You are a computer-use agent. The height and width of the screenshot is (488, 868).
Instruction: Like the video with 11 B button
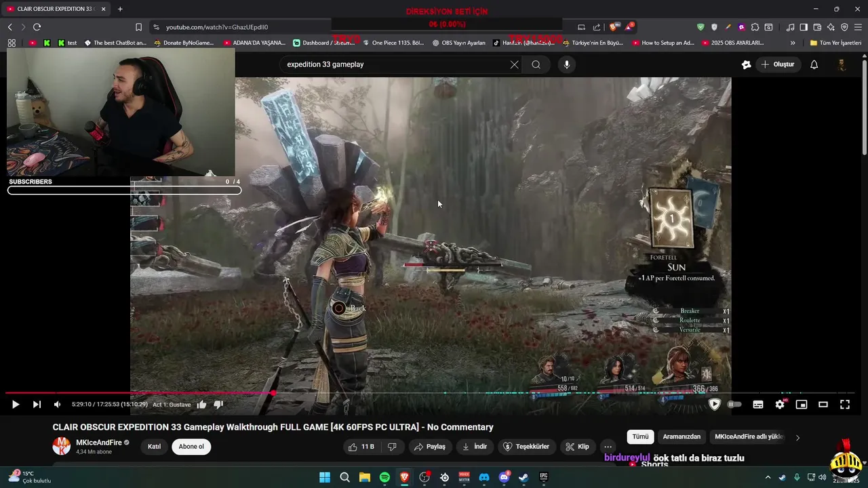(361, 447)
